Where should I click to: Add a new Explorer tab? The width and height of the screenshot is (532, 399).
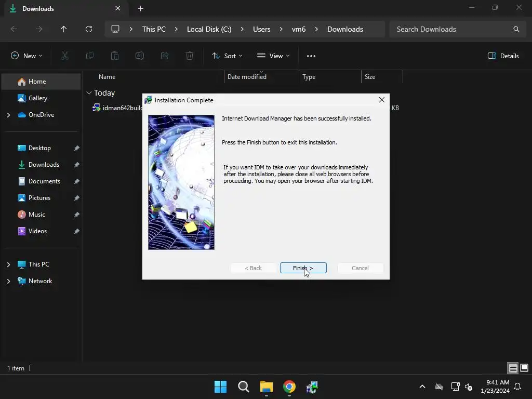[x=140, y=8]
